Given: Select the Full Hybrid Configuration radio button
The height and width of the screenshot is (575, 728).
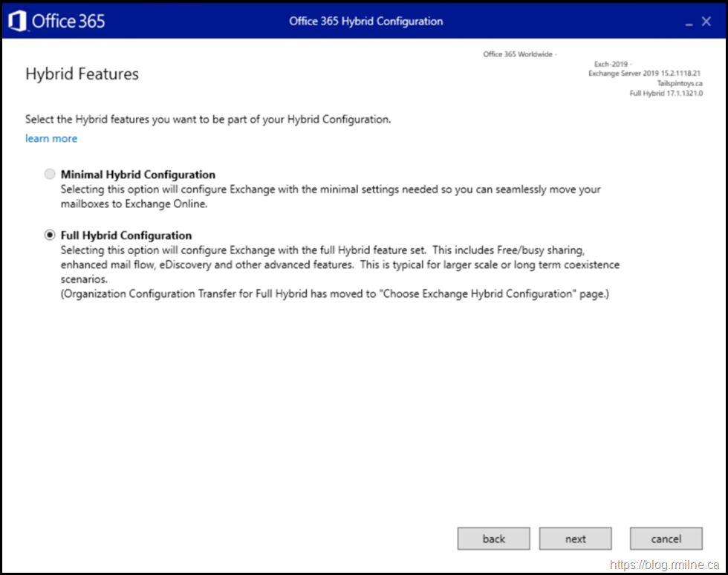Looking at the screenshot, I should [x=50, y=235].
